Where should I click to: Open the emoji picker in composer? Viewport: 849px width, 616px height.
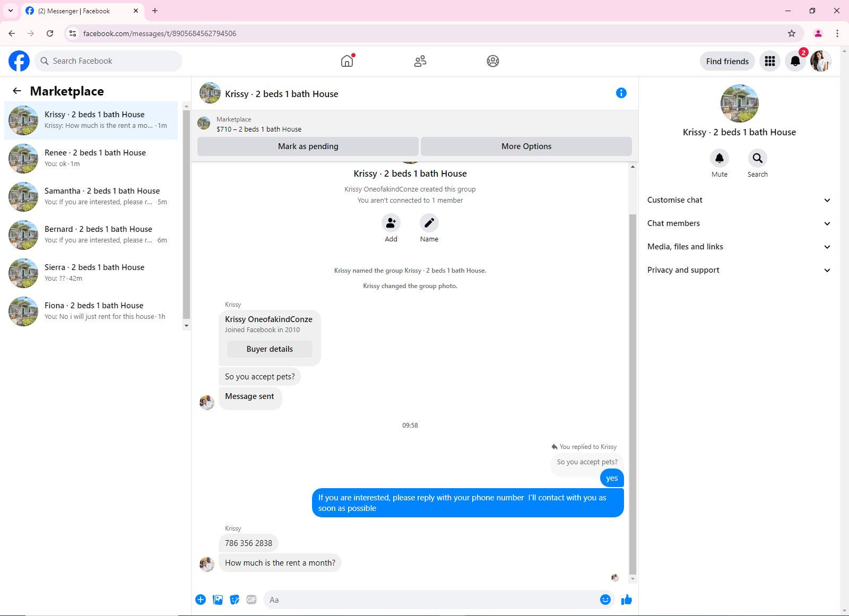[x=605, y=600]
